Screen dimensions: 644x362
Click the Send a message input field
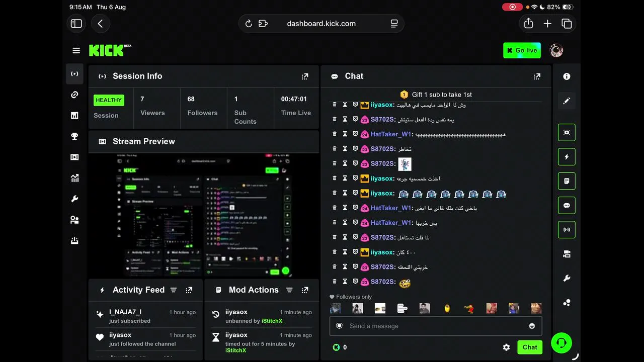[436, 326]
